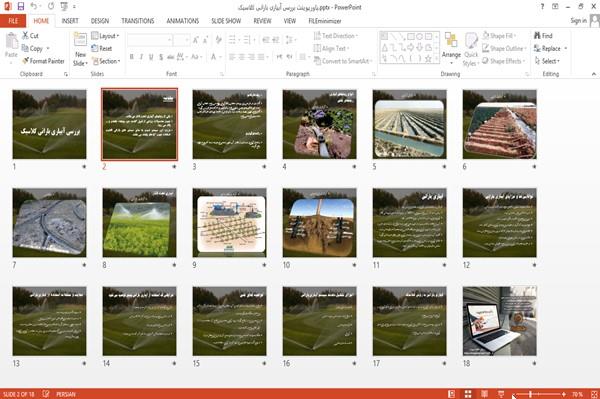Click the Clear All Formatting icon
Screen dimensions: 600x399
tap(218, 40)
